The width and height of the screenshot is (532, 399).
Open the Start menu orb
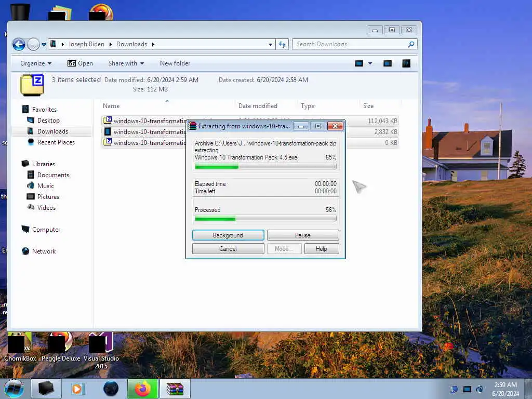pyautogui.click(x=14, y=389)
